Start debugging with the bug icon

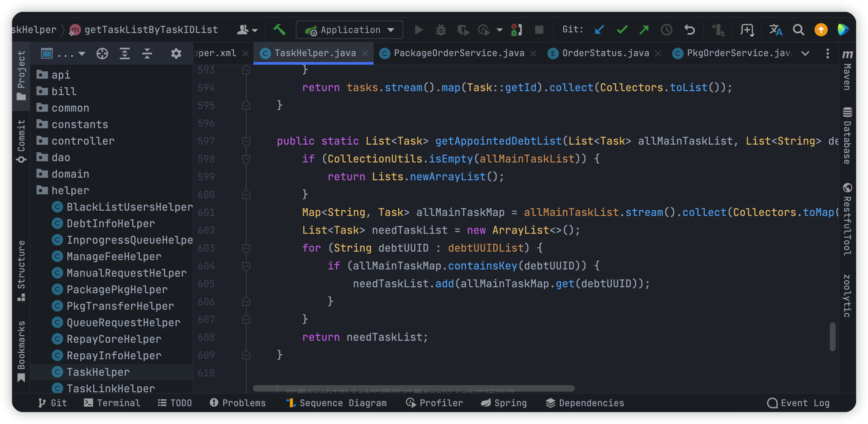441,30
